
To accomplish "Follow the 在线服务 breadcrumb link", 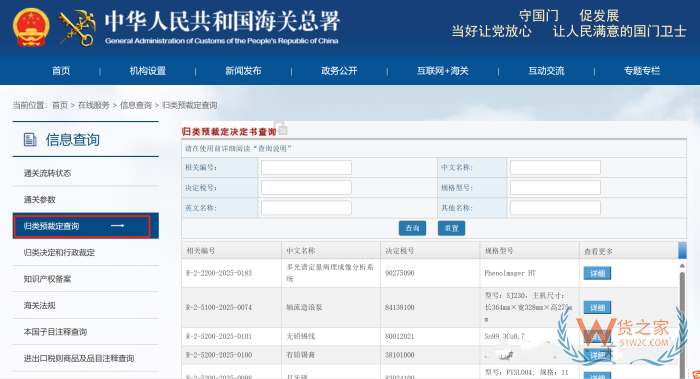I will (x=94, y=105).
